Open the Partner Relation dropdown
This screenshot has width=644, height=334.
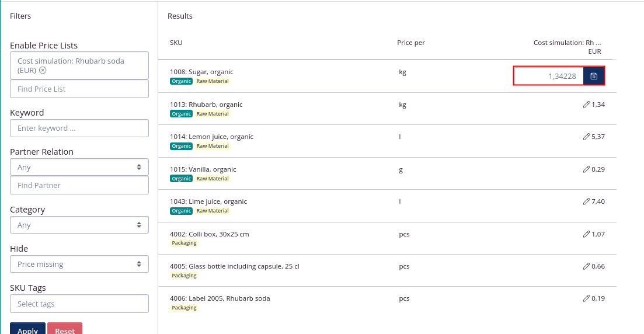pos(79,167)
